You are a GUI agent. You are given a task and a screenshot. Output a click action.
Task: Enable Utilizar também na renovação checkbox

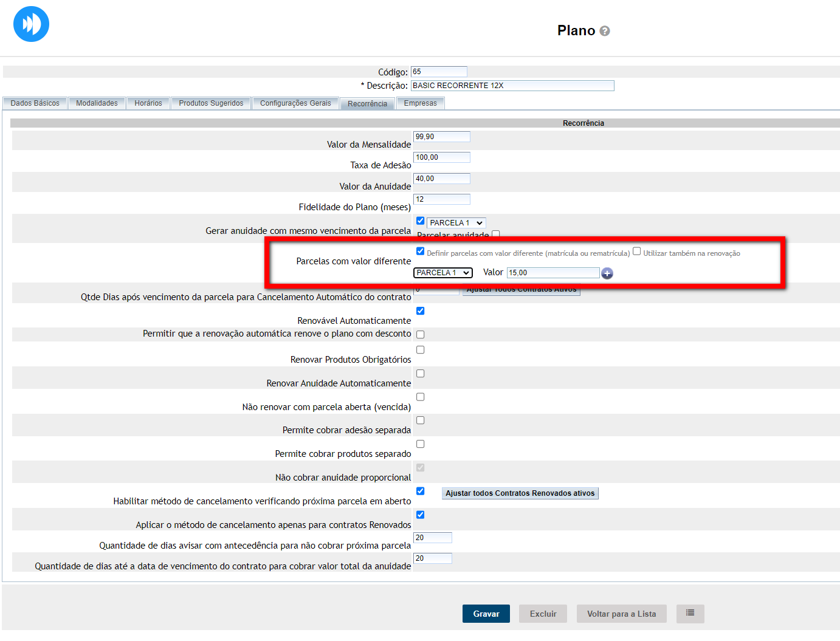pyautogui.click(x=636, y=251)
